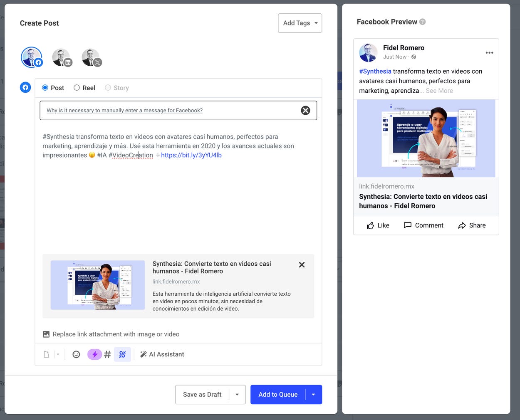Screen dimensions: 520x420
Task: Toggle the link shortener icon
Action: point(122,354)
